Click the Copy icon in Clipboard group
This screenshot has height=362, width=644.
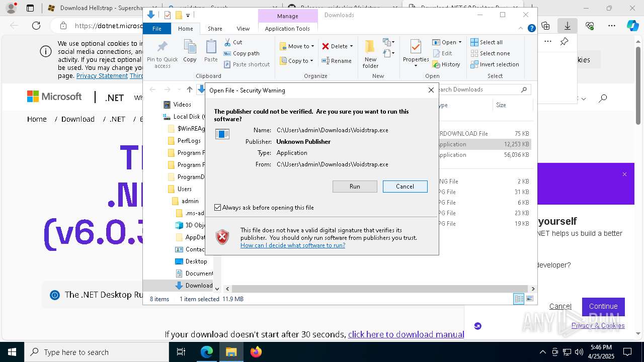click(190, 47)
